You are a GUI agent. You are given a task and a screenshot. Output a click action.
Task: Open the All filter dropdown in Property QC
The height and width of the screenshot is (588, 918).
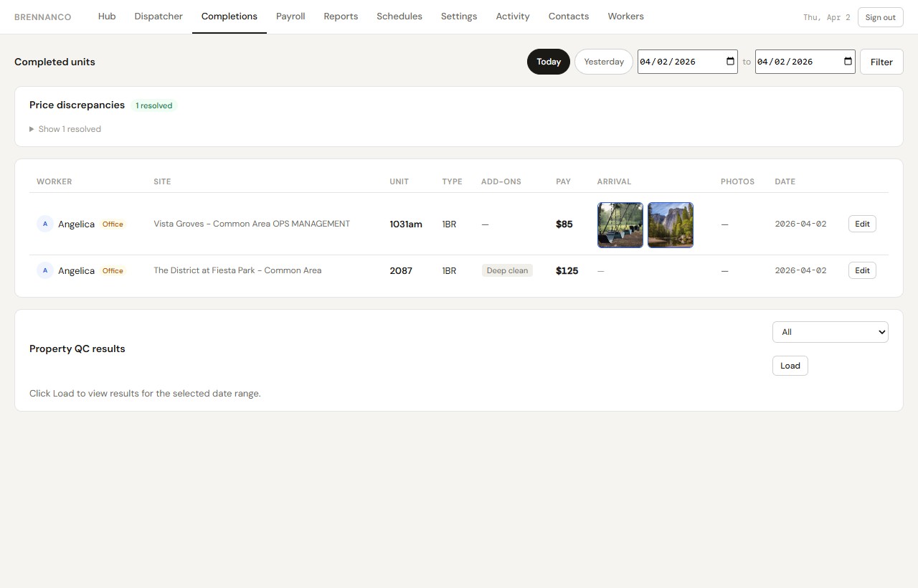pos(831,332)
